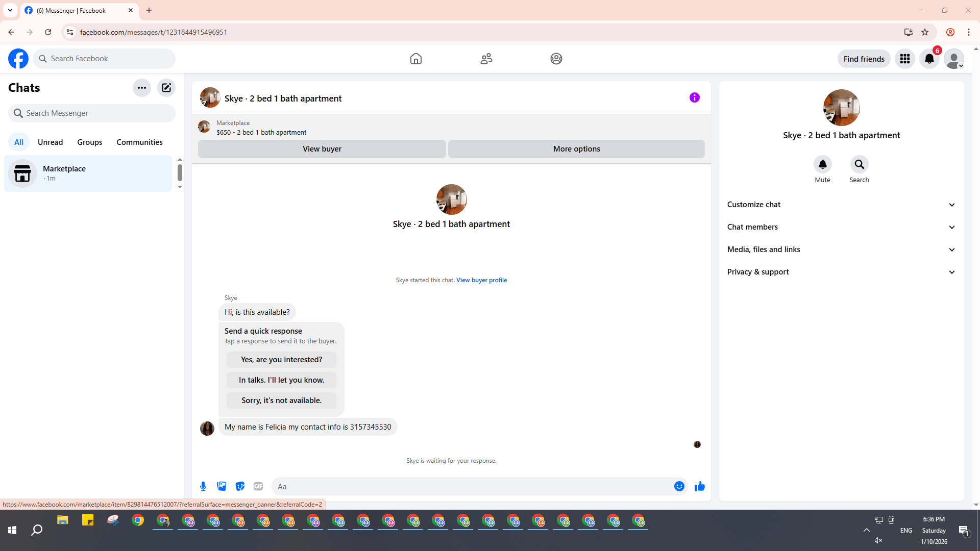Click the new message compose icon
980x551 pixels.
pyautogui.click(x=166, y=88)
